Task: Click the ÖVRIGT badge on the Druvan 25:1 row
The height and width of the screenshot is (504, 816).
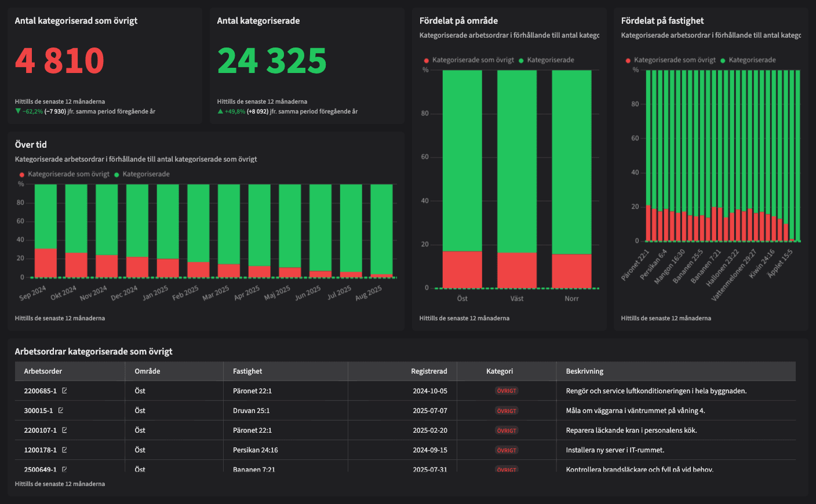Action: pyautogui.click(x=507, y=410)
